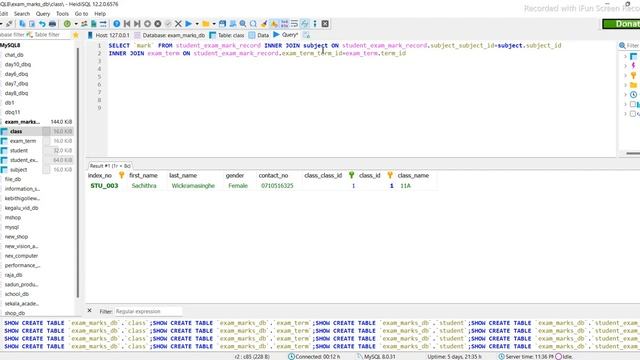Open the Help menu
The height and width of the screenshot is (360, 640).
100,13
